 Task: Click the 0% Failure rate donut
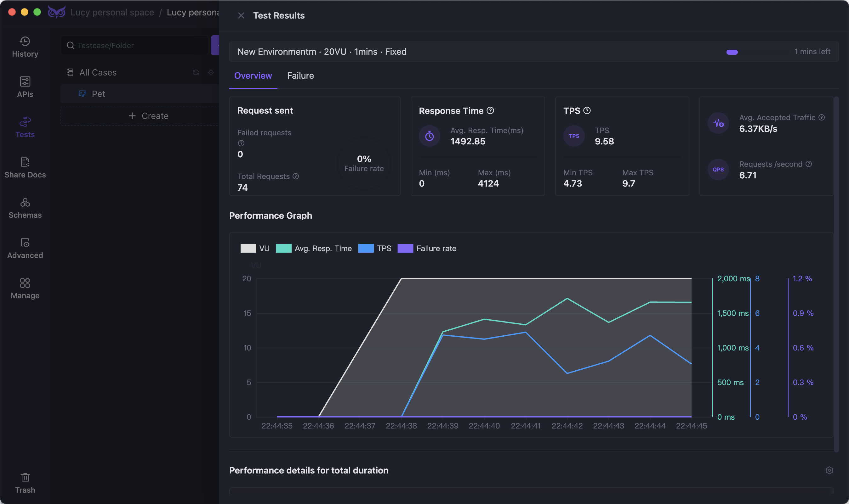[364, 164]
